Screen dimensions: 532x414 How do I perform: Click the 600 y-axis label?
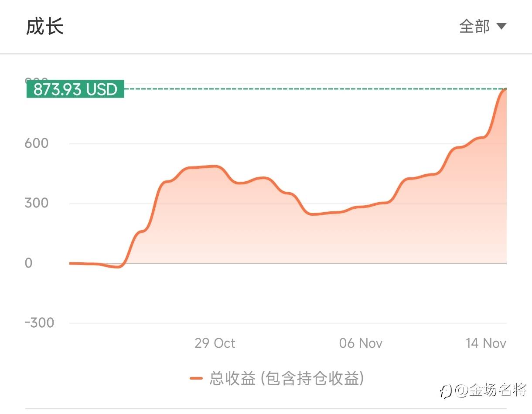pos(36,143)
